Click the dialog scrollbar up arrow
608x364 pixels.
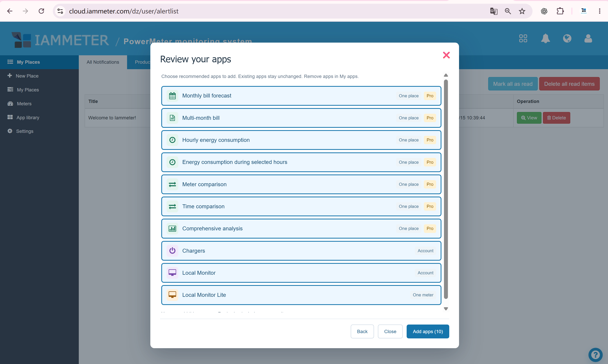[446, 75]
